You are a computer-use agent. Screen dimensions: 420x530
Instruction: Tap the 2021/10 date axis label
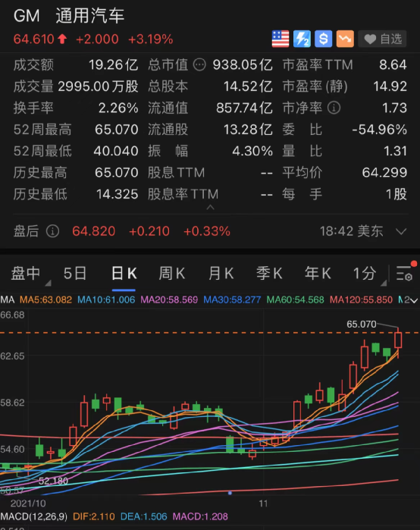[x=28, y=503]
